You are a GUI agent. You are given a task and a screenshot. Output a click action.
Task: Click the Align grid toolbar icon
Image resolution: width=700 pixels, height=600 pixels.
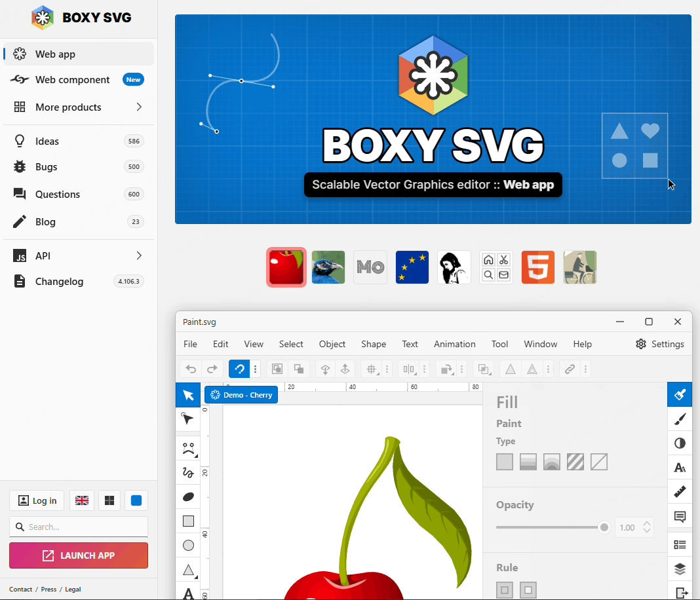tap(371, 369)
